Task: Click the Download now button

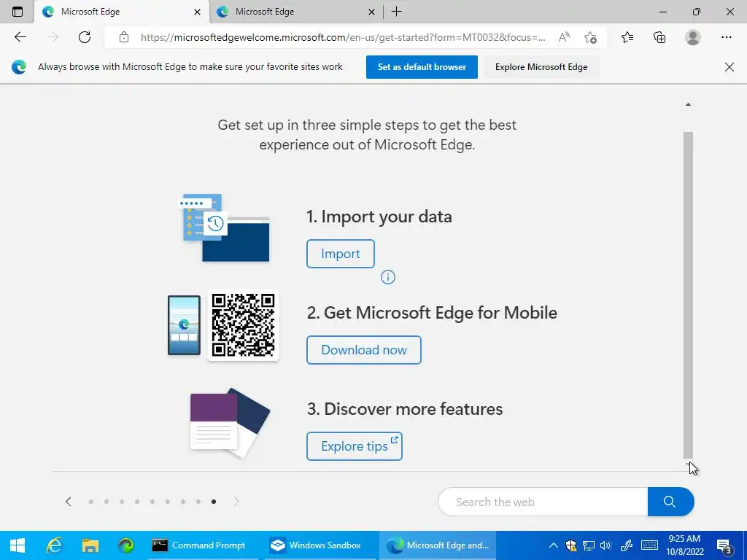Action: [363, 350]
